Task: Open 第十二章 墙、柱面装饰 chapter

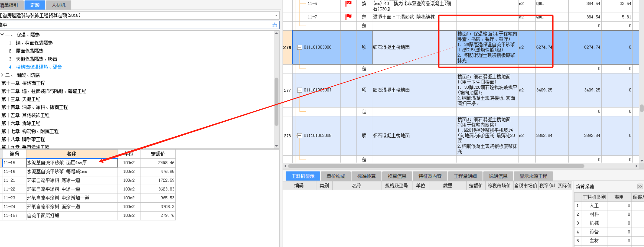Action: (x=44, y=91)
